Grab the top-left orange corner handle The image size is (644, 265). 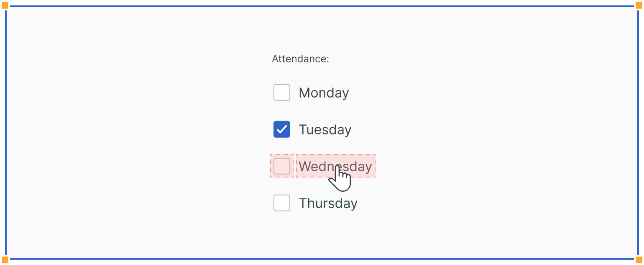coord(5,5)
